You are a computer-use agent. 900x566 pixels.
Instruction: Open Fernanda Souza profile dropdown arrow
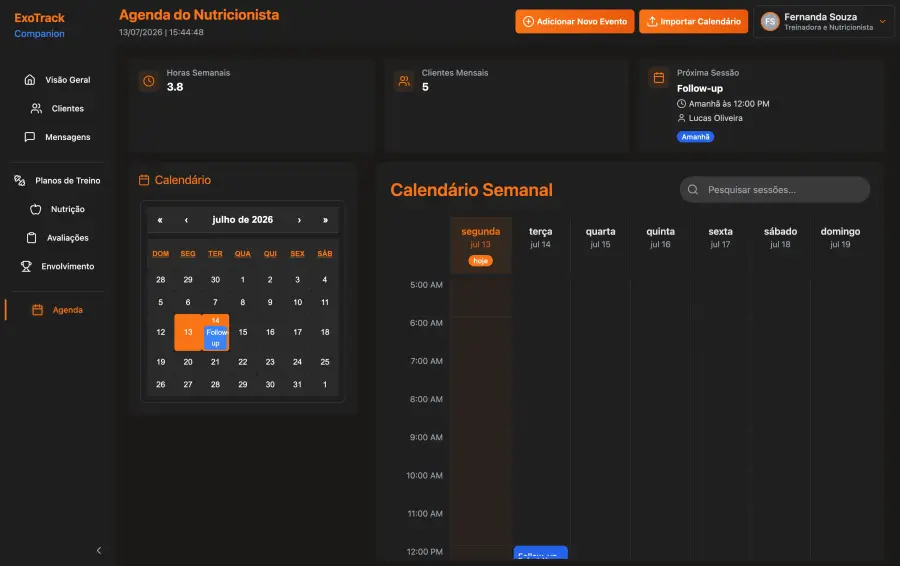click(x=882, y=21)
